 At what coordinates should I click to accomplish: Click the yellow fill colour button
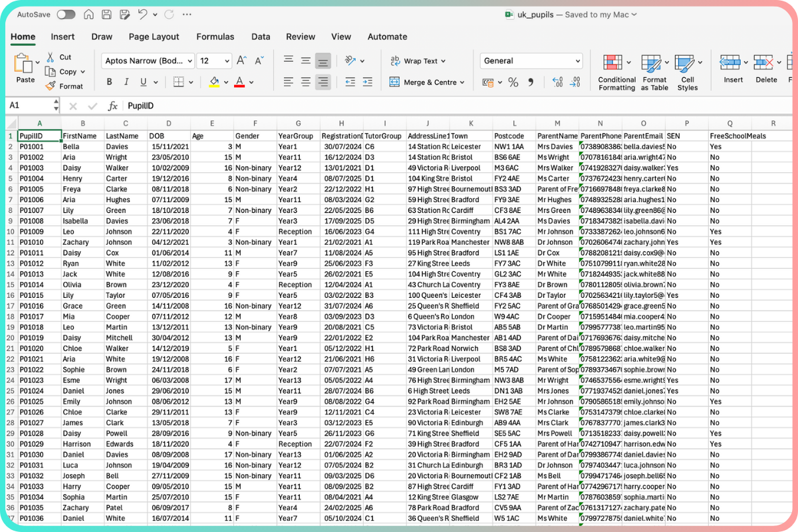[213, 82]
